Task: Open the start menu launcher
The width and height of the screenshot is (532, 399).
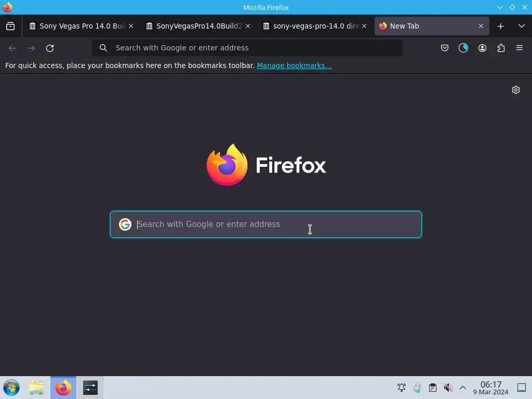Action: pos(11,388)
